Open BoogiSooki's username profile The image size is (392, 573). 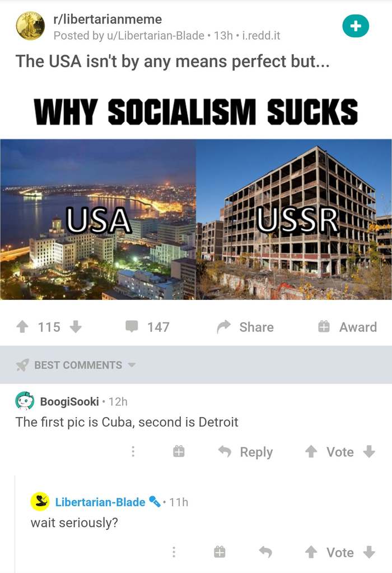69,401
